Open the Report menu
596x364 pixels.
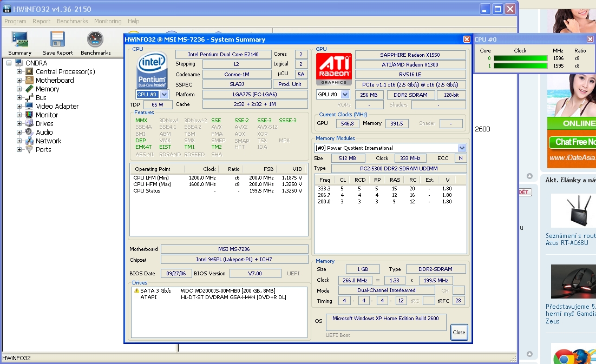pos(42,21)
